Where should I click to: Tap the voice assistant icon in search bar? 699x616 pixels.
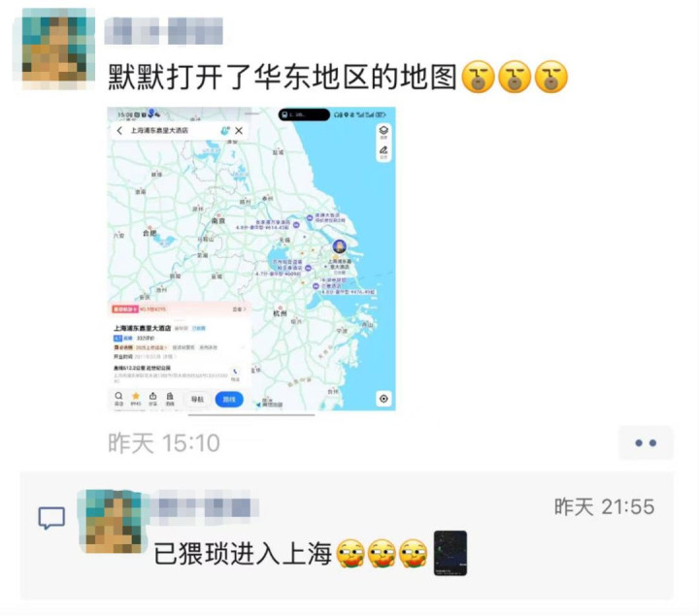pyautogui.click(x=225, y=131)
